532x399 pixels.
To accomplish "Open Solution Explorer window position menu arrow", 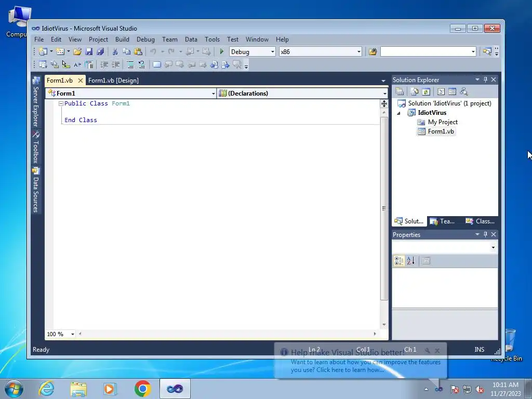I will (477, 79).
